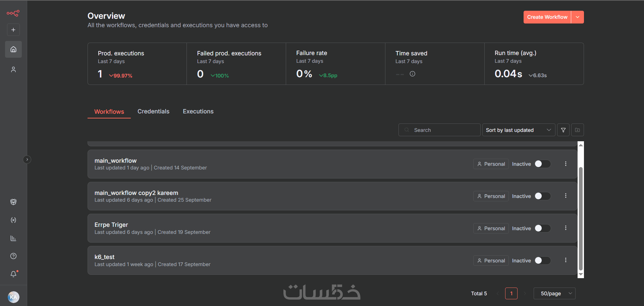This screenshot has height=306, width=644.
Task: Go to the next page arrow
Action: 525,294
